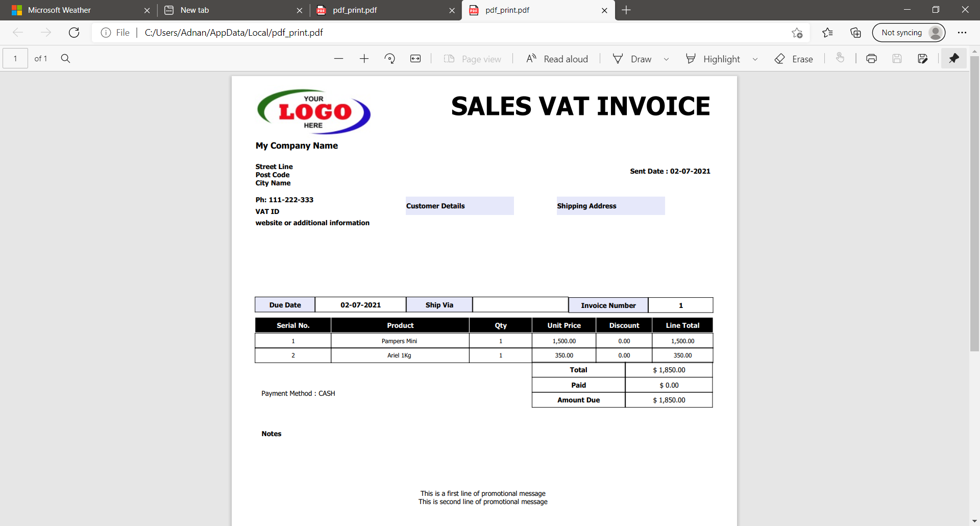Refresh the current page
This screenshot has width=980, height=526.
pos(74,33)
